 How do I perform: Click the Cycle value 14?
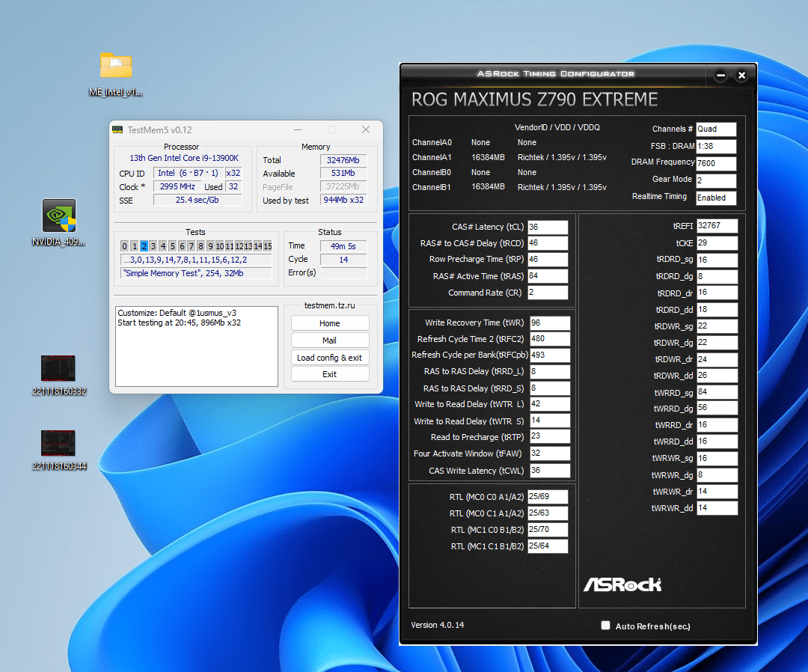343,260
